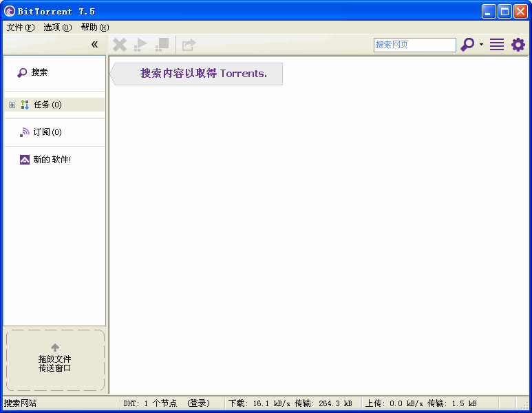The image size is (532, 413).
Task: Click into the 搜索网页 search field
Action: [414, 45]
